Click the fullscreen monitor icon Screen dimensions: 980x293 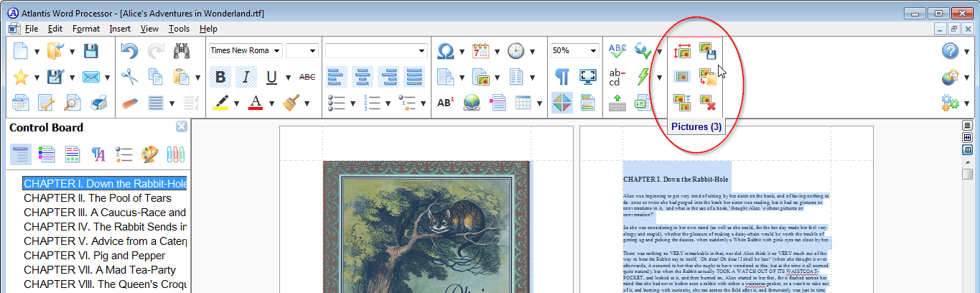point(588,77)
